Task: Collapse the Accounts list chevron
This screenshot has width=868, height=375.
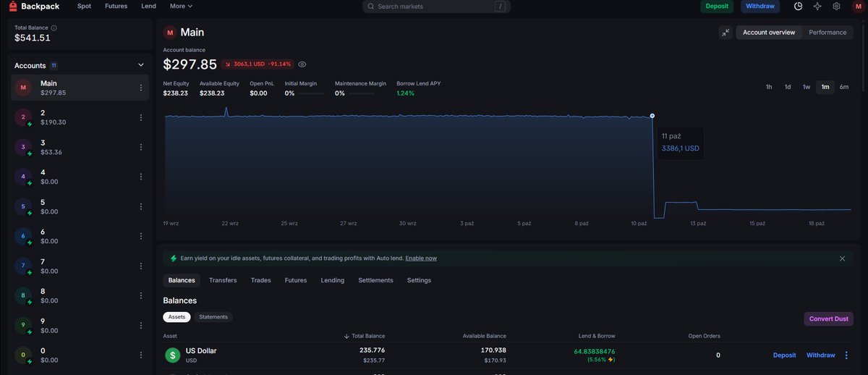Action: (x=141, y=65)
